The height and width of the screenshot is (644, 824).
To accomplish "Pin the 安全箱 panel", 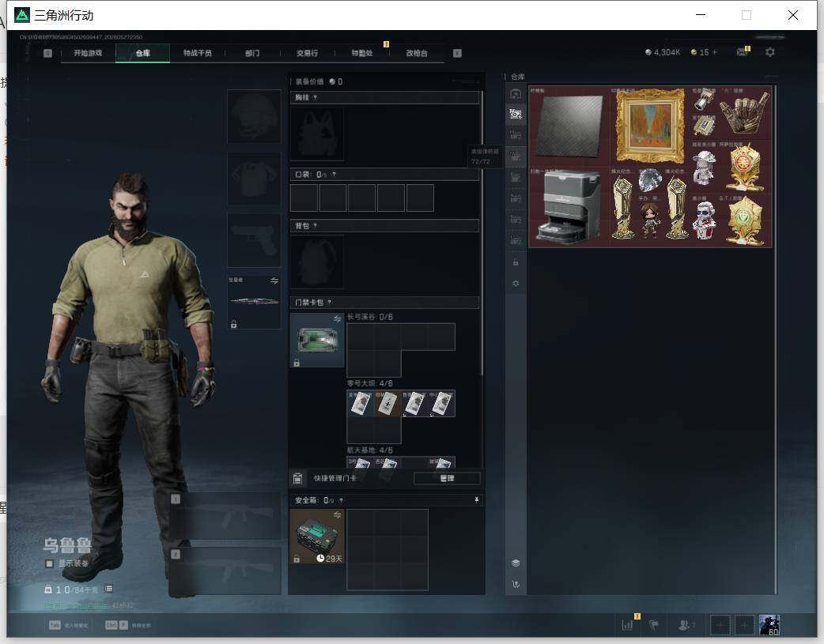I will (x=477, y=500).
